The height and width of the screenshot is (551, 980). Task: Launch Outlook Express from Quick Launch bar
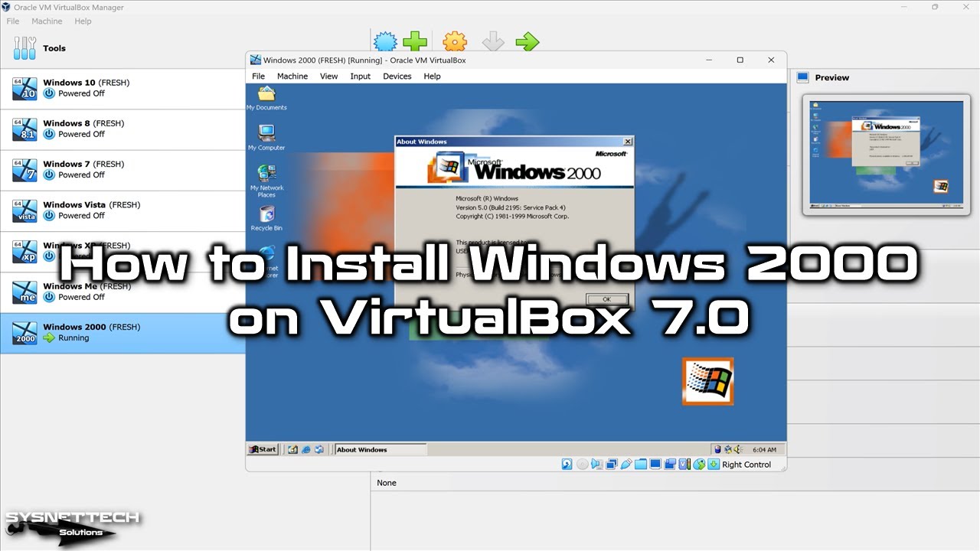click(319, 449)
